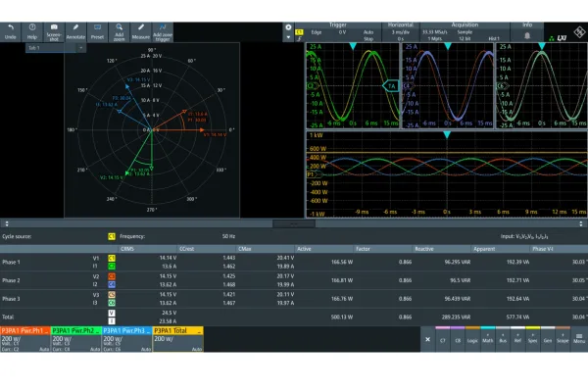The width and height of the screenshot is (588, 392).
Task: Close the signal bar with X button
Action: tap(427, 339)
